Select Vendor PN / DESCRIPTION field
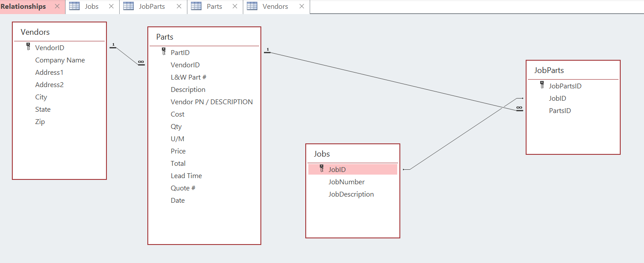This screenshot has height=263, width=644. click(x=212, y=102)
